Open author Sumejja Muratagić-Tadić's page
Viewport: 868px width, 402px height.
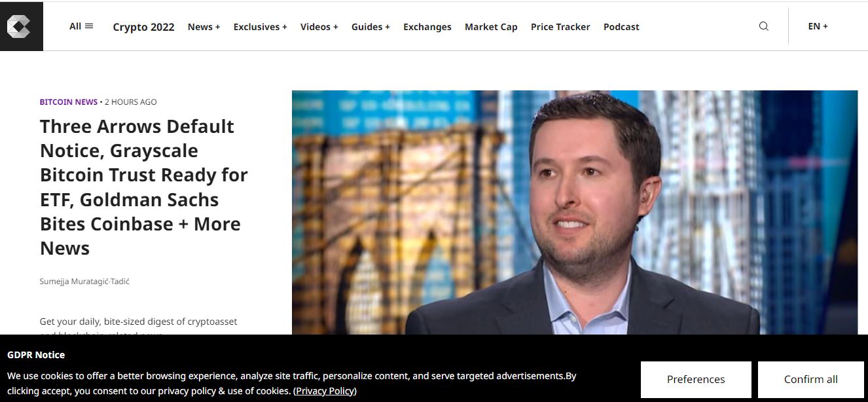[85, 282]
